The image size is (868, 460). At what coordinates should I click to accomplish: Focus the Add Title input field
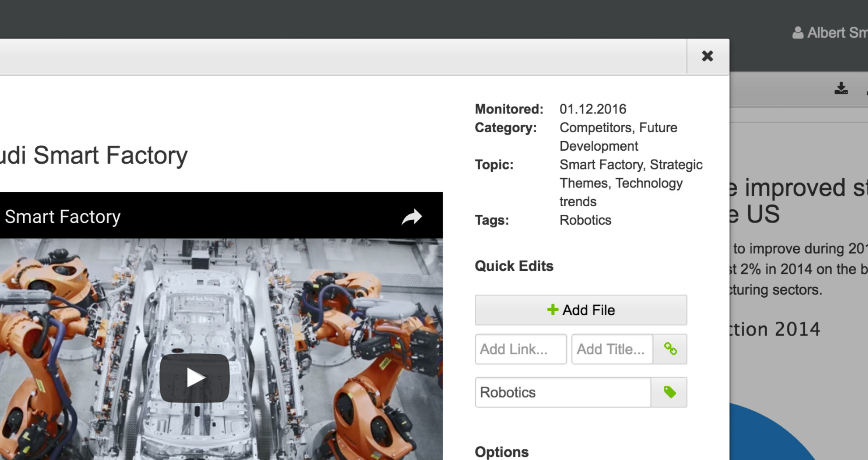612,349
